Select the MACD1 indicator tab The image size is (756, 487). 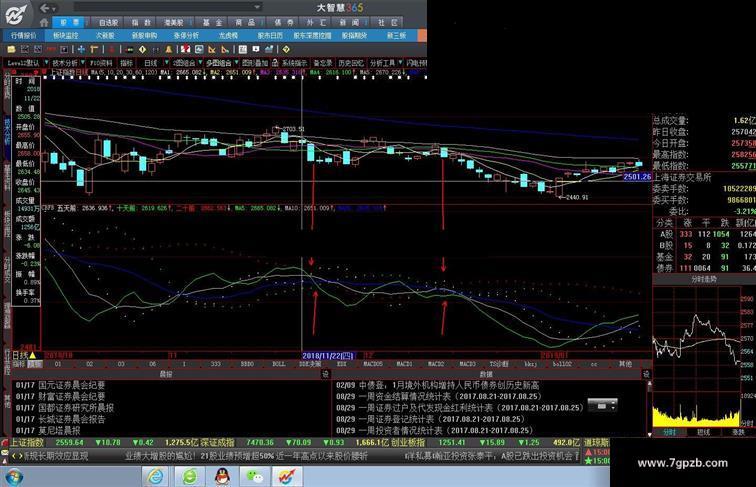click(x=404, y=364)
